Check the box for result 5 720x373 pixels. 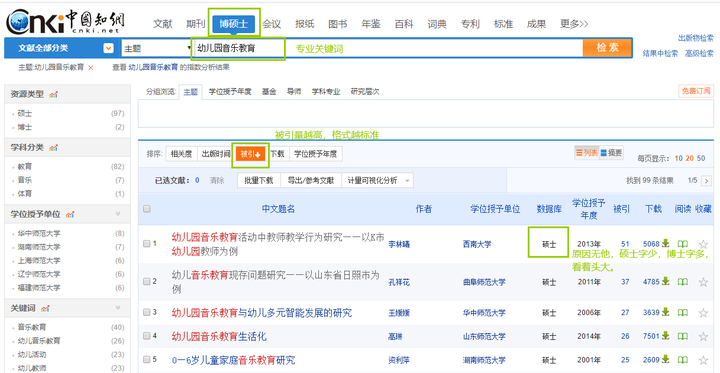[146, 359]
